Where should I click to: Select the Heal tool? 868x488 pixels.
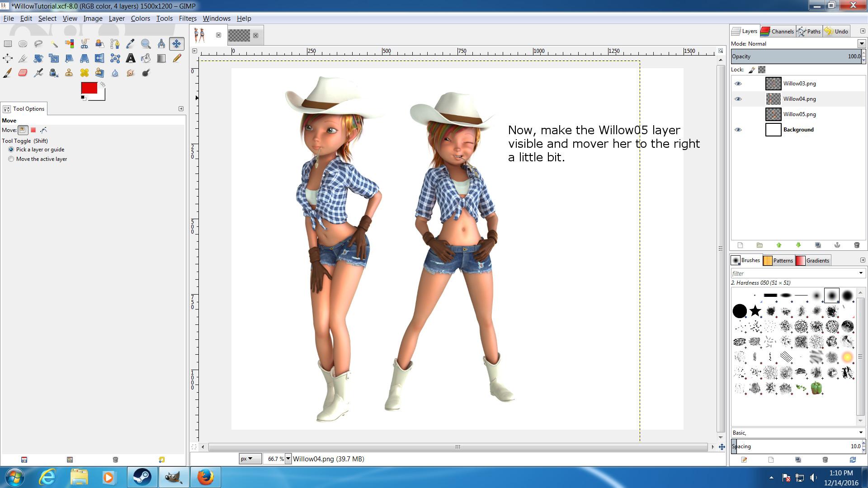(84, 73)
